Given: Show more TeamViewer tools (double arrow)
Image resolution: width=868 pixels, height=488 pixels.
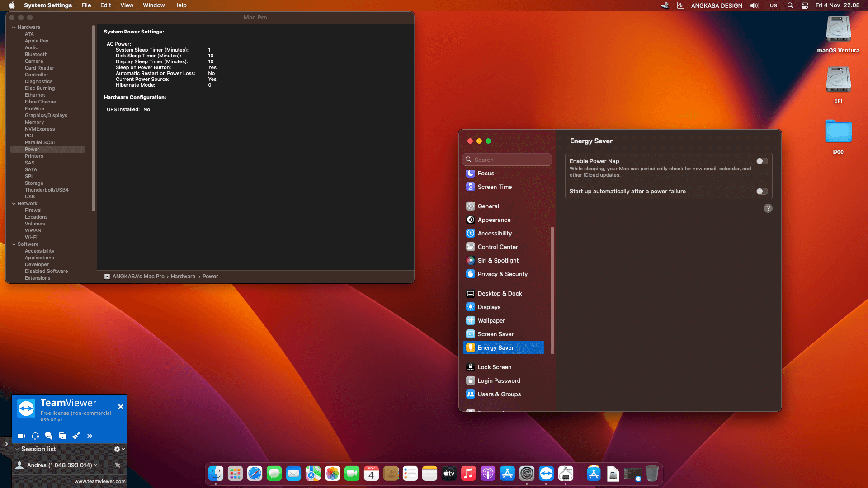Looking at the screenshot, I should click(90, 436).
